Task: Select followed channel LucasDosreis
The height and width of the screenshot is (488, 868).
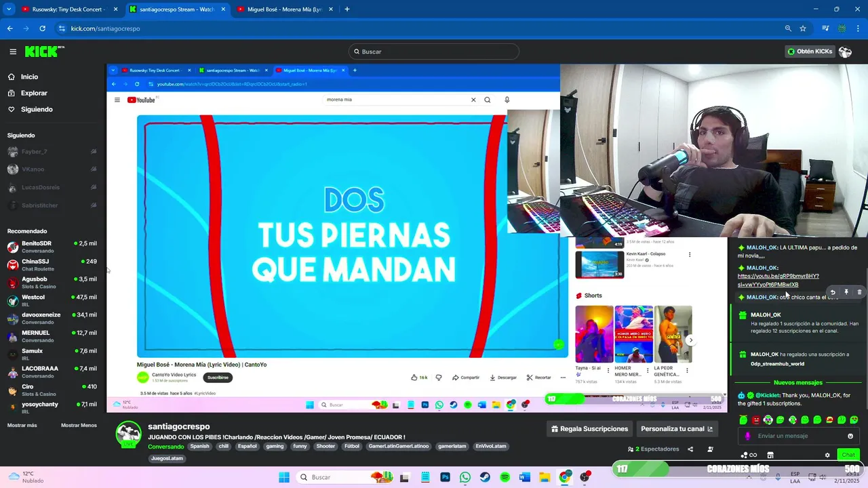Action: coord(52,187)
